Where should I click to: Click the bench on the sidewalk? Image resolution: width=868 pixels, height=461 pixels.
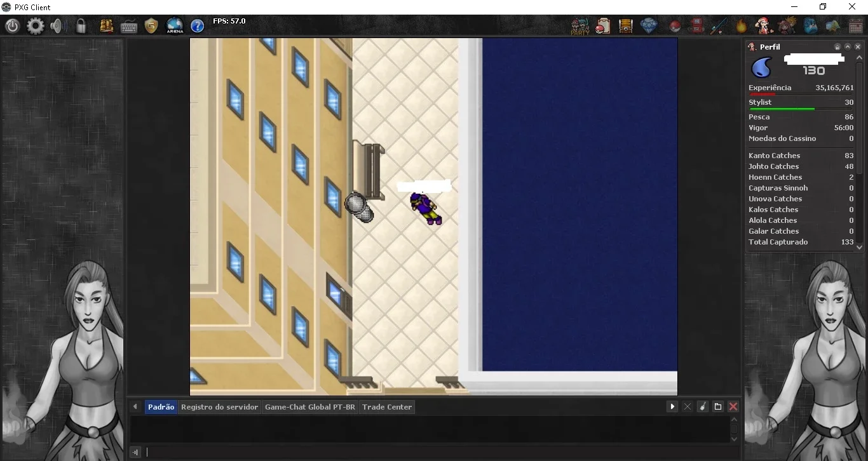[x=369, y=170]
